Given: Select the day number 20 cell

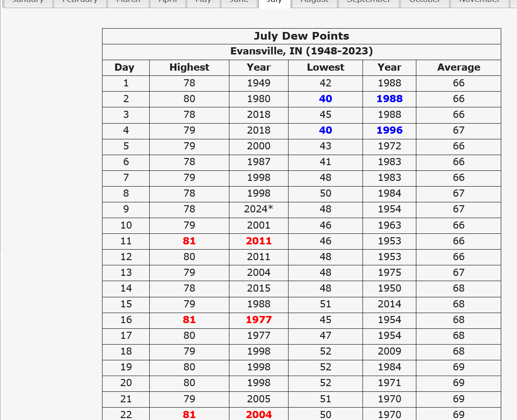Looking at the screenshot, I should pyautogui.click(x=126, y=383).
